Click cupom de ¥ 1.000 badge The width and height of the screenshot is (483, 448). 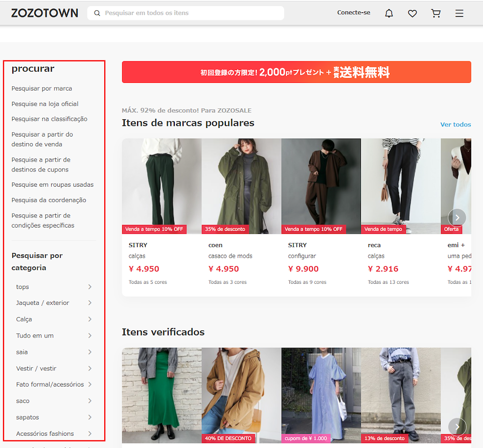click(x=306, y=438)
